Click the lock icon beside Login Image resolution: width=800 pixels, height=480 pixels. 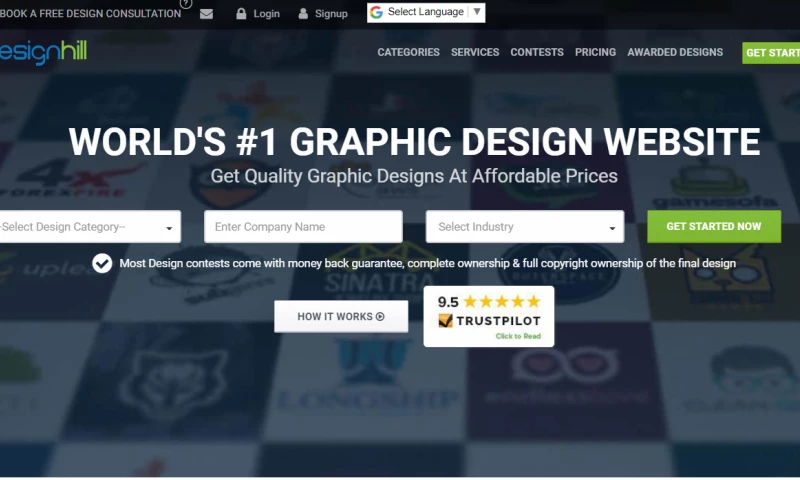coord(241,14)
